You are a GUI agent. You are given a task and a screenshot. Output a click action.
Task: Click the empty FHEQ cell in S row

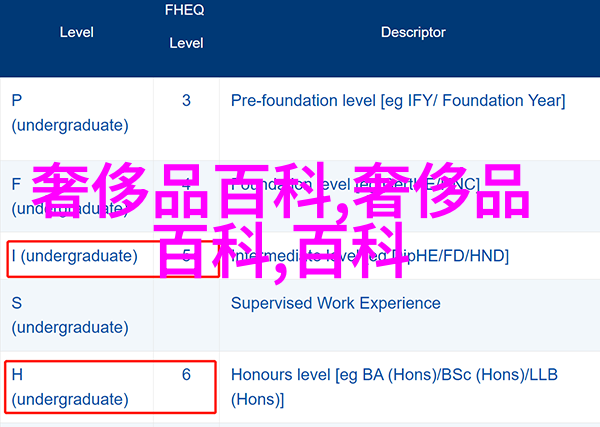pos(186,315)
